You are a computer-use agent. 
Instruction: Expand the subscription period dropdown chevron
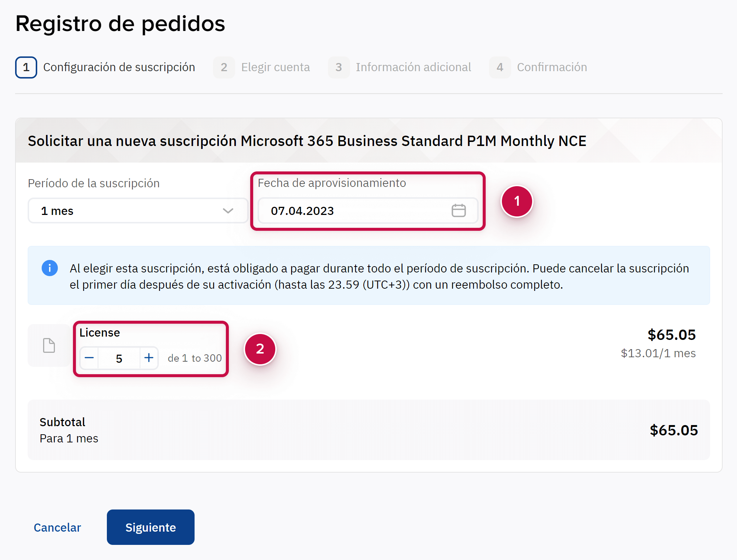click(x=228, y=211)
